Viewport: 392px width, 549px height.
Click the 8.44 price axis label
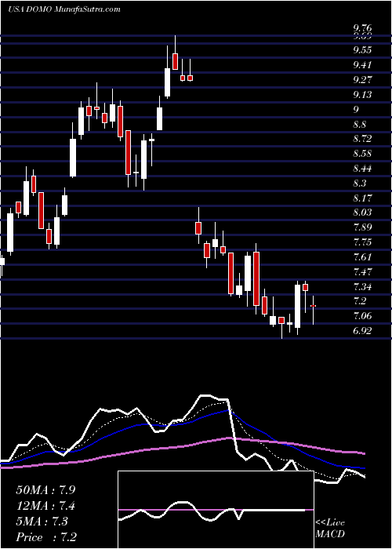pos(362,169)
